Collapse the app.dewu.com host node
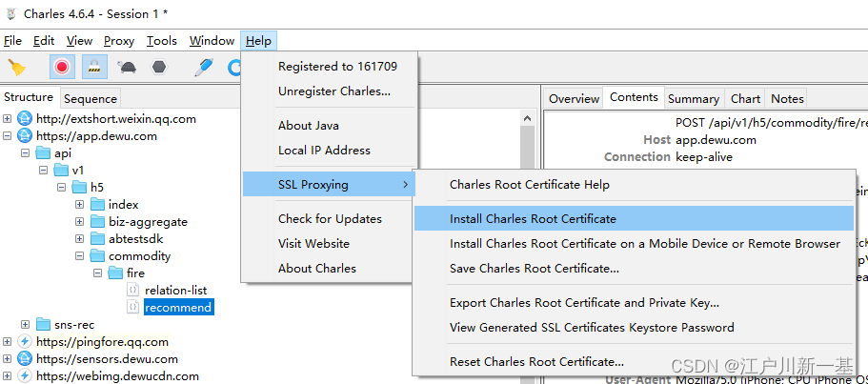The height and width of the screenshot is (384, 868). [x=8, y=135]
